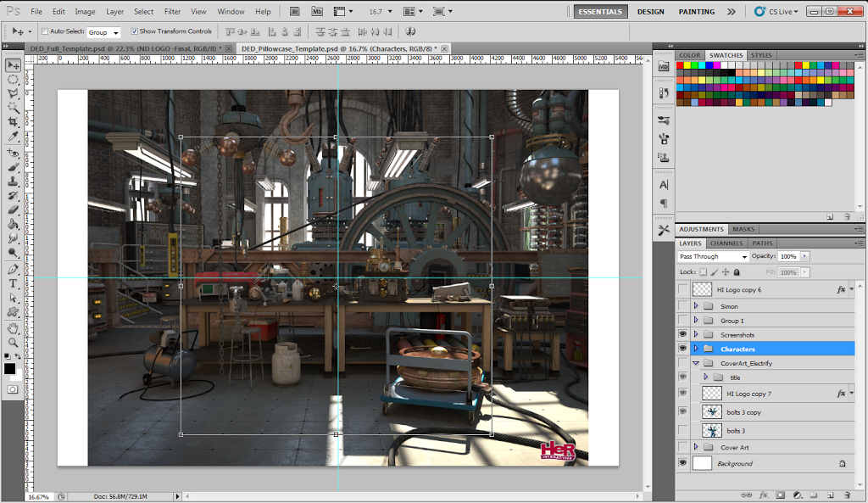This screenshot has height=503, width=868.
Task: Expand the Characters group folder
Action: pyautogui.click(x=696, y=349)
